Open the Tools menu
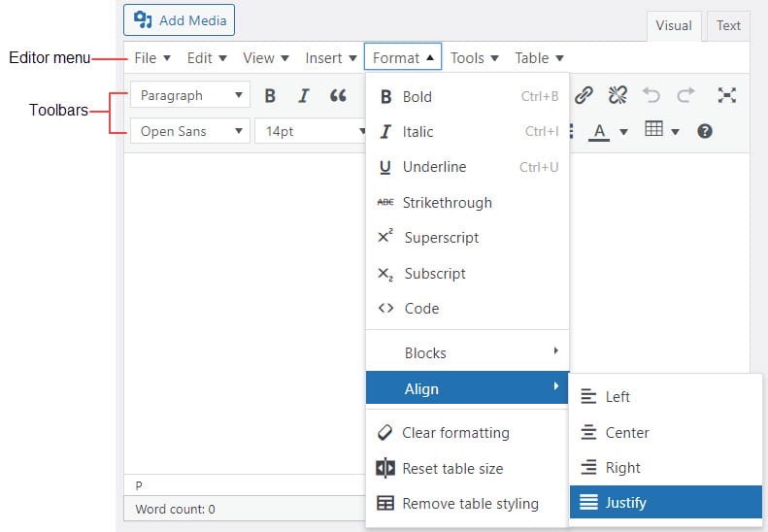The image size is (768, 532). point(474,58)
